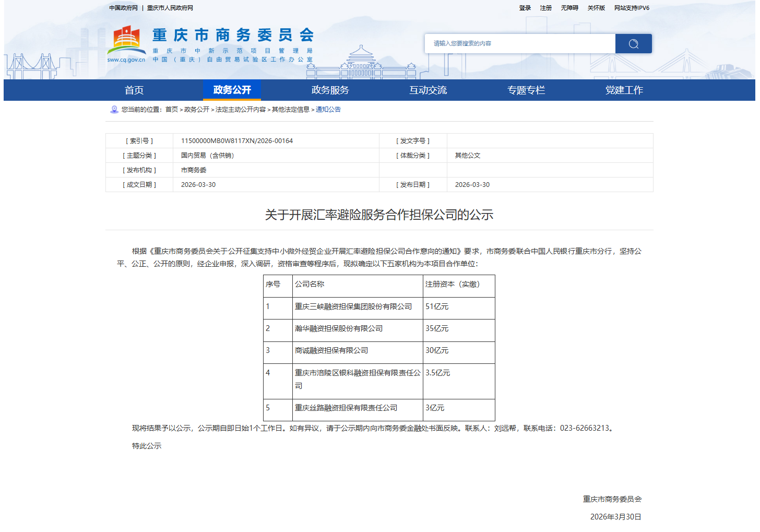Click inside the search input field
This screenshot has height=532, width=760.
(x=519, y=43)
